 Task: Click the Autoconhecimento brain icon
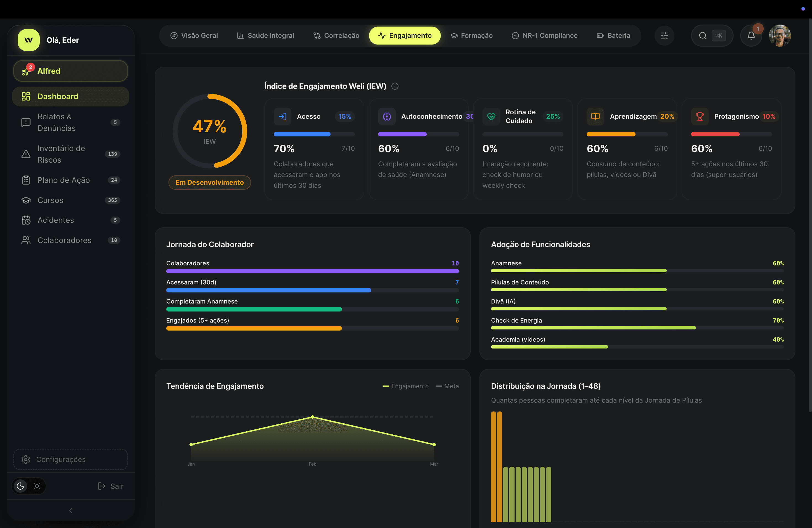point(387,117)
